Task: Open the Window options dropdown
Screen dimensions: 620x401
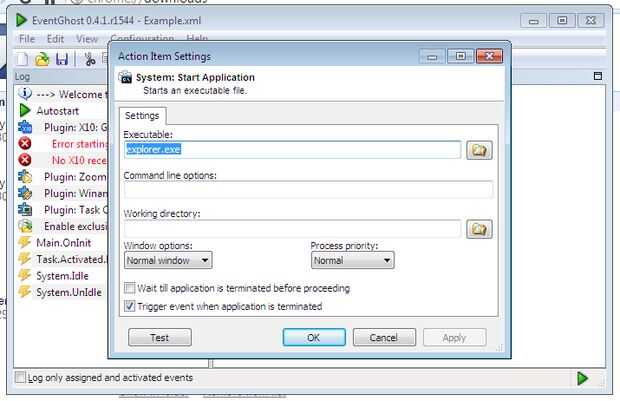Action: tap(168, 261)
